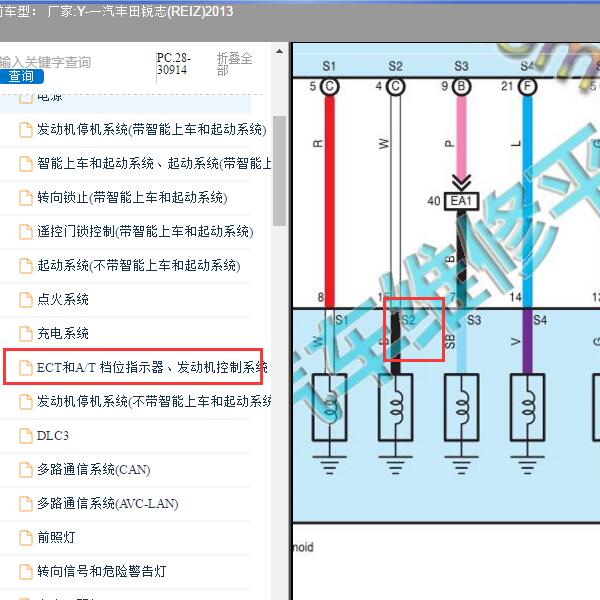Open 发动机停机系统(不带智能上车和起动系统) entry
Screen dimensions: 600x600
(154, 401)
